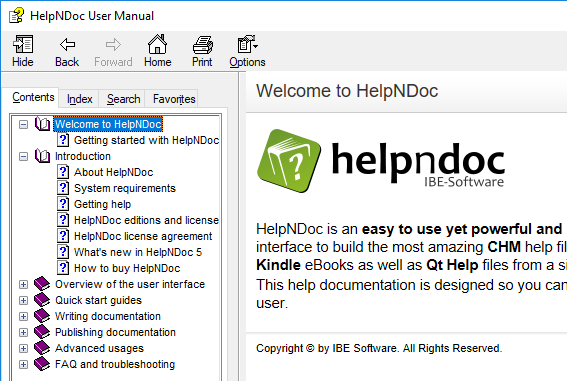Click purple book icon for Quick start guides
The height and width of the screenshot is (381, 567).
coord(42,300)
